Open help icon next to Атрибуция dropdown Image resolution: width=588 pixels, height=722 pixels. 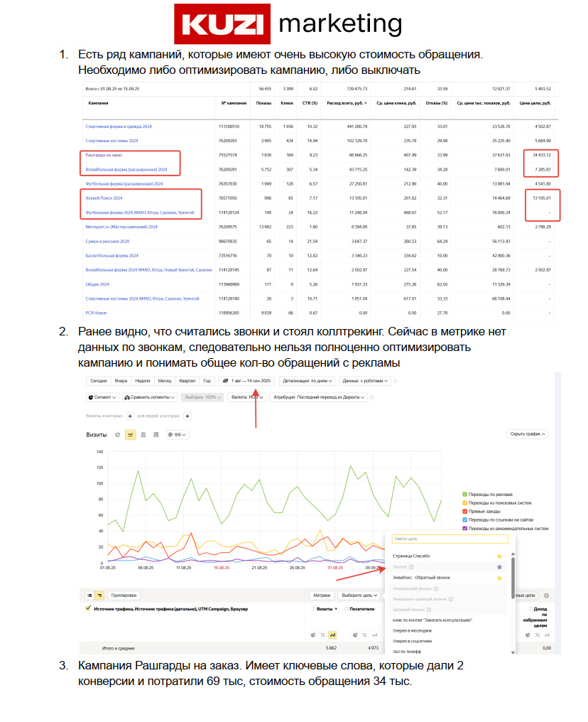[371, 397]
